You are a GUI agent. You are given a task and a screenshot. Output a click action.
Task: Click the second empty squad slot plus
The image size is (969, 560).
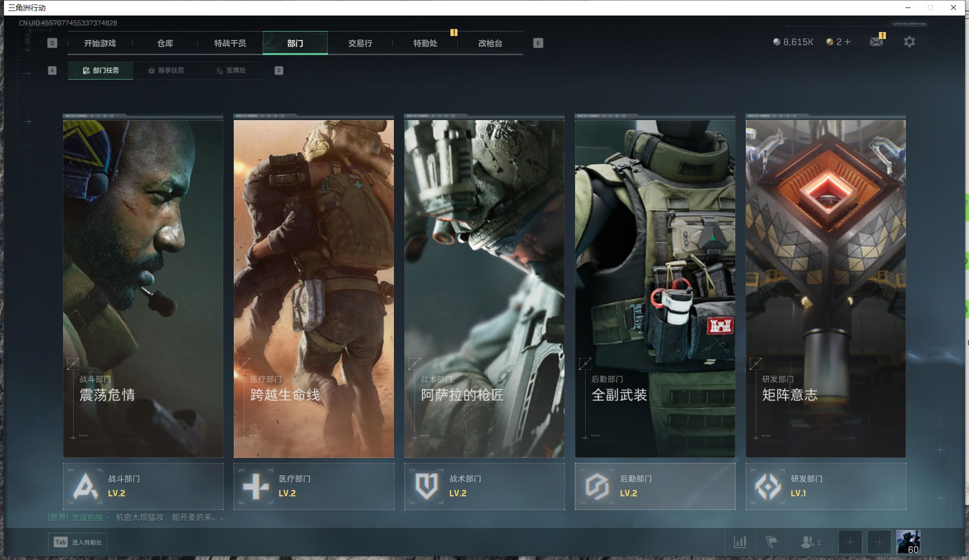(x=879, y=542)
